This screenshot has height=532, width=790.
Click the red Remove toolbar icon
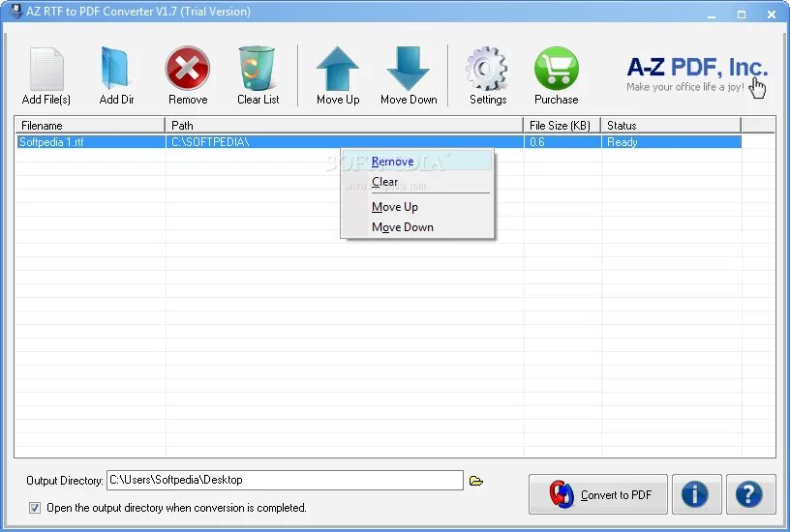pyautogui.click(x=188, y=68)
